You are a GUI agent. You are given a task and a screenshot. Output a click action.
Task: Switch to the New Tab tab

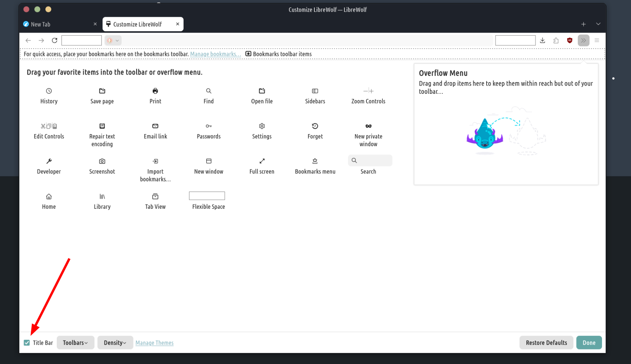[59, 24]
